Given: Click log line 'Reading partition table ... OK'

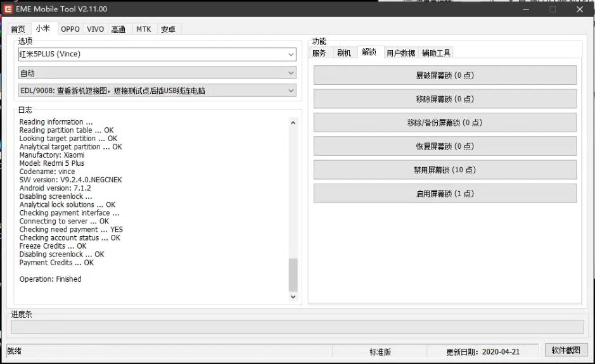Looking at the screenshot, I should click(x=67, y=130).
